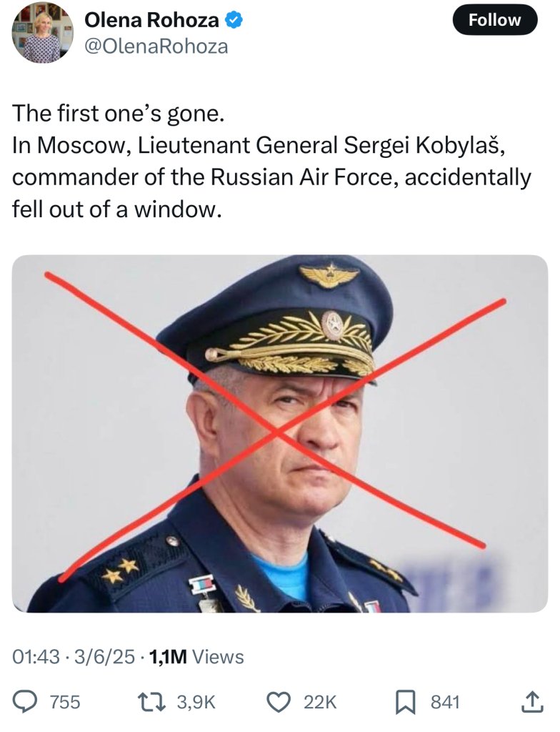Click the 3,9K reposts count
The height and width of the screenshot is (732, 560).
click(x=196, y=702)
